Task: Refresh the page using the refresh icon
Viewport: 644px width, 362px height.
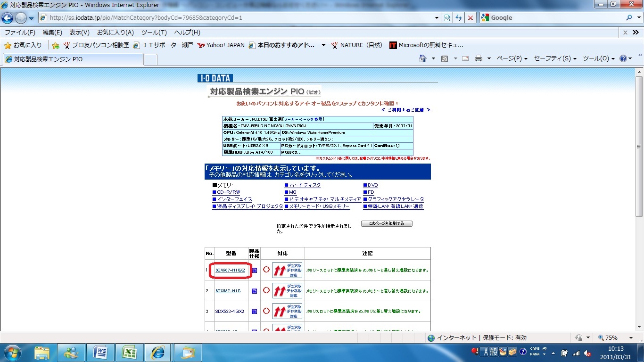Action: point(459,18)
